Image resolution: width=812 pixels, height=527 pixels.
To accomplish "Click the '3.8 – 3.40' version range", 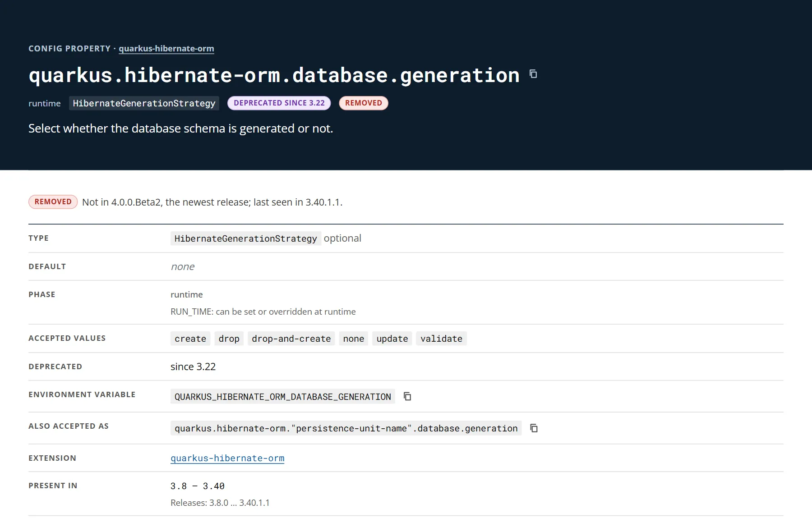I will click(x=198, y=486).
